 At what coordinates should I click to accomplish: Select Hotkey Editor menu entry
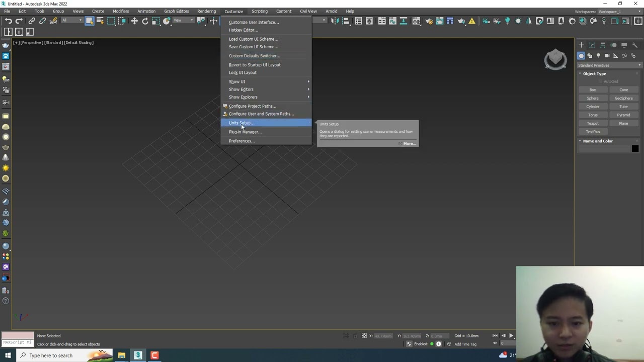coord(267,30)
